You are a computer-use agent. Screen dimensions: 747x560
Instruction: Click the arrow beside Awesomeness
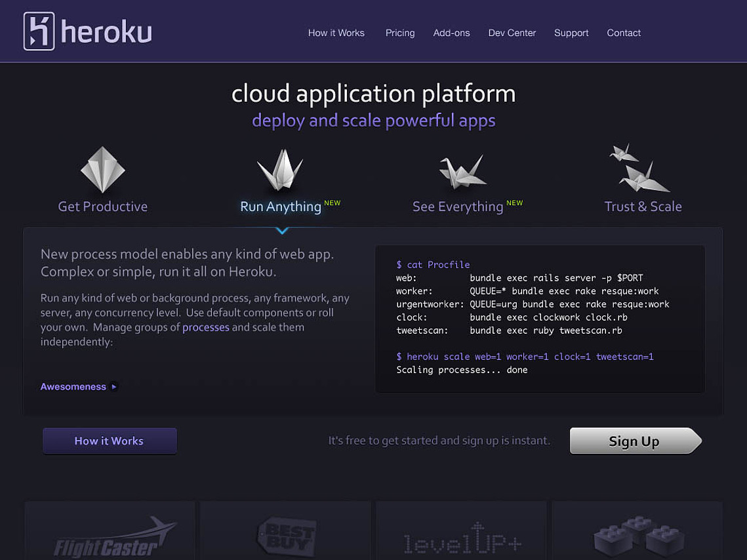click(x=114, y=387)
